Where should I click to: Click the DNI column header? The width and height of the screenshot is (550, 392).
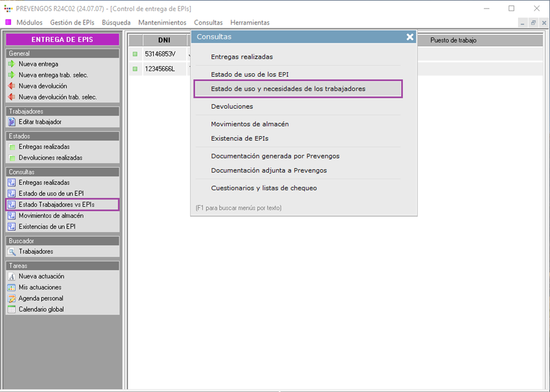(164, 41)
